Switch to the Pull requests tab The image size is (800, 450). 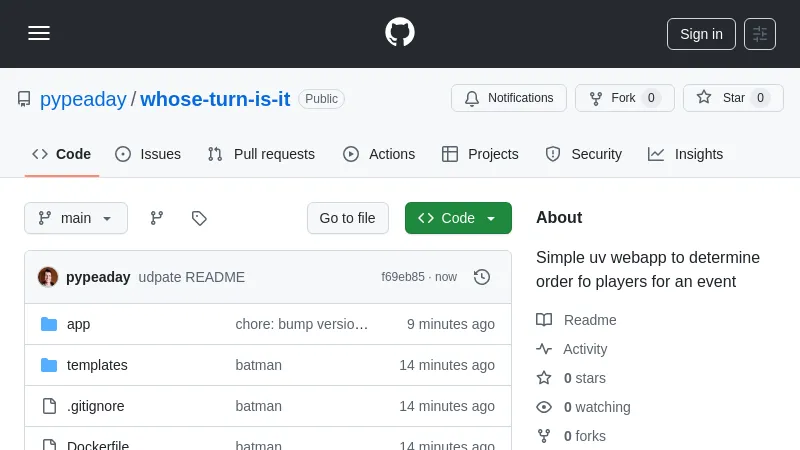coord(261,154)
